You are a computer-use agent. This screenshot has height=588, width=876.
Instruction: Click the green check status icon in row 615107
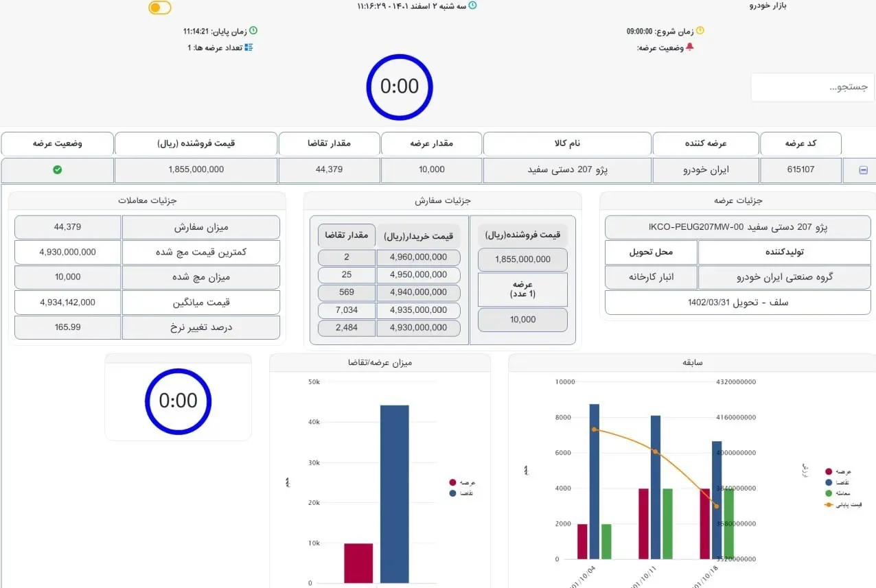[x=58, y=169]
